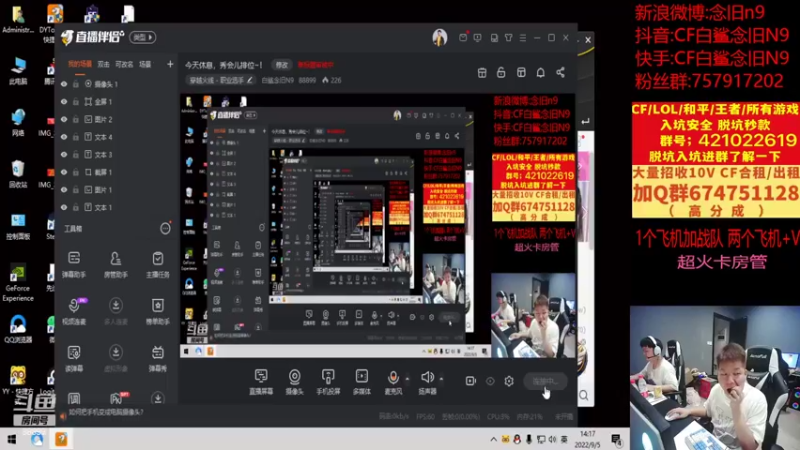The image size is (800, 450).
Task: Switch to the 场景 scene tab
Action: [x=145, y=64]
